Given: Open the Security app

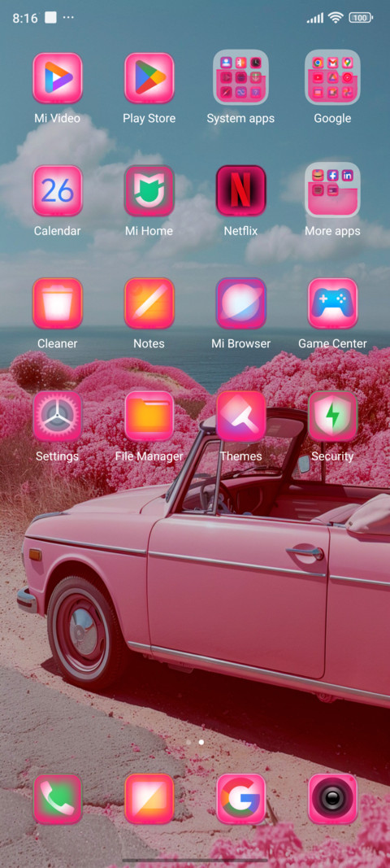Looking at the screenshot, I should pyautogui.click(x=332, y=417).
